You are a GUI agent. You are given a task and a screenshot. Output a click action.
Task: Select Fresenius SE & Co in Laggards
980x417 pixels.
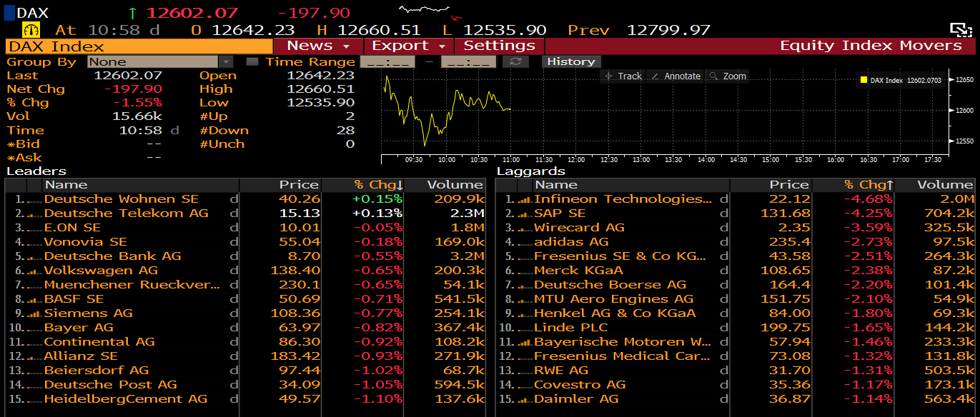point(736,256)
